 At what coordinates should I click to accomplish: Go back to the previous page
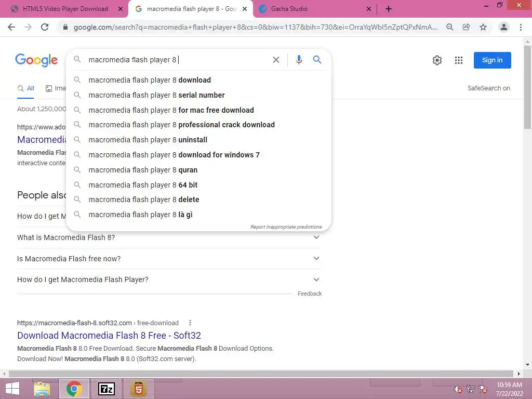point(11,27)
